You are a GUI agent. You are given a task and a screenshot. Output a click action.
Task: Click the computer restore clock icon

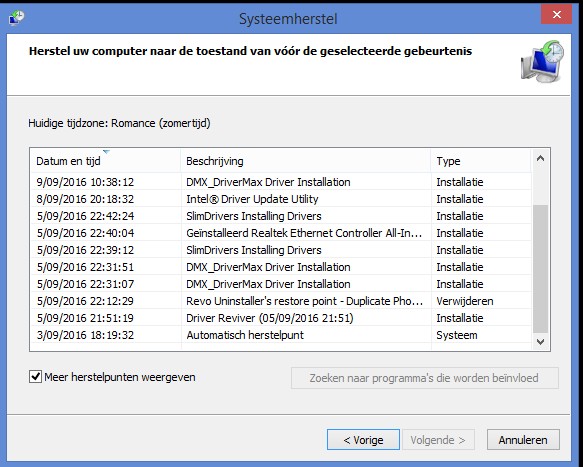click(x=542, y=62)
